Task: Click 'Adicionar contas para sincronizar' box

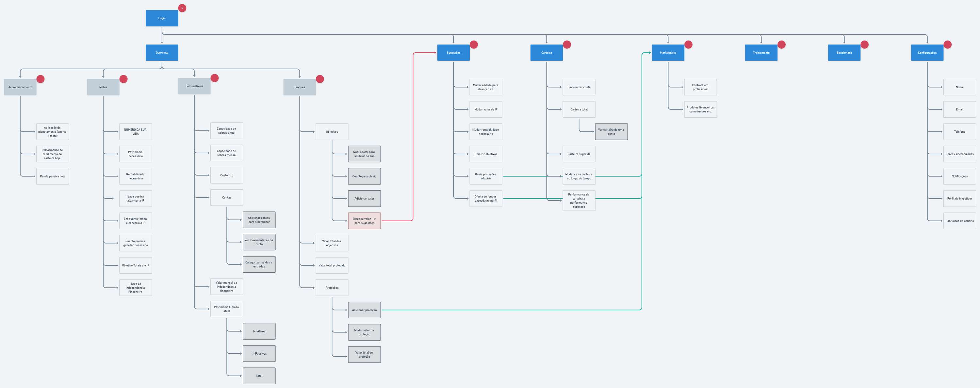Action: (x=259, y=220)
